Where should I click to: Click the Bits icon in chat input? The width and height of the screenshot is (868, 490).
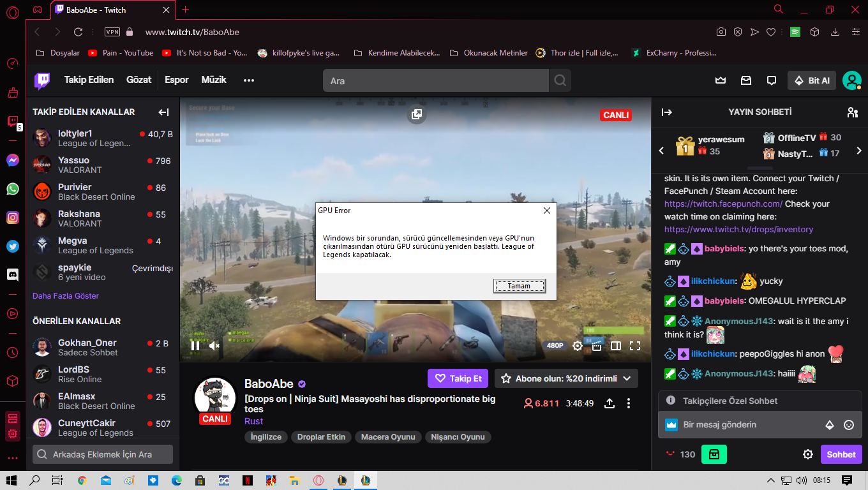[x=830, y=424]
